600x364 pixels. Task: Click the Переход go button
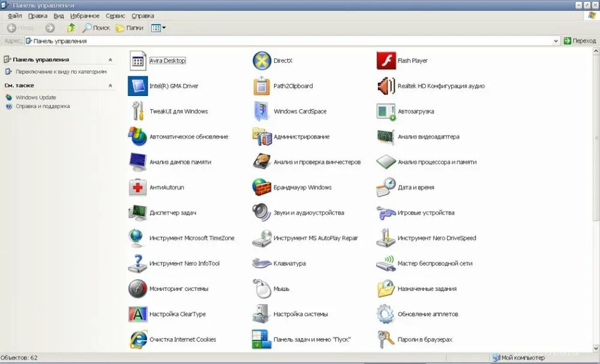coord(580,41)
